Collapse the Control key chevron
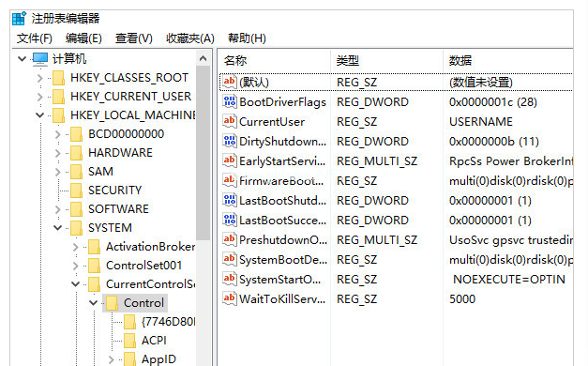The image size is (588, 366). click(93, 302)
